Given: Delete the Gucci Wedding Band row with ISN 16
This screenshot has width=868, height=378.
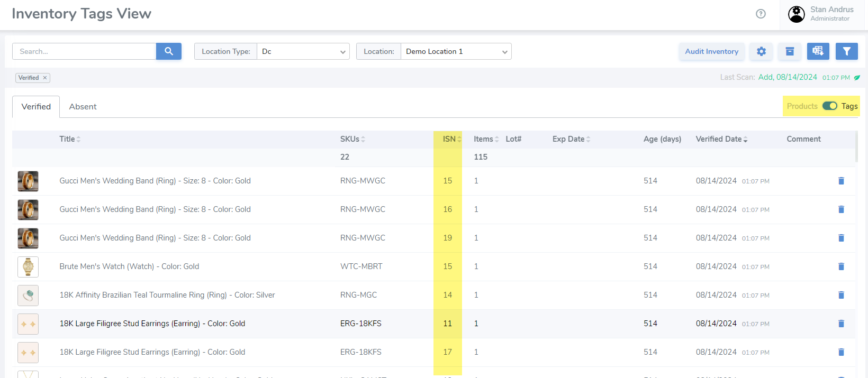Looking at the screenshot, I should [841, 209].
